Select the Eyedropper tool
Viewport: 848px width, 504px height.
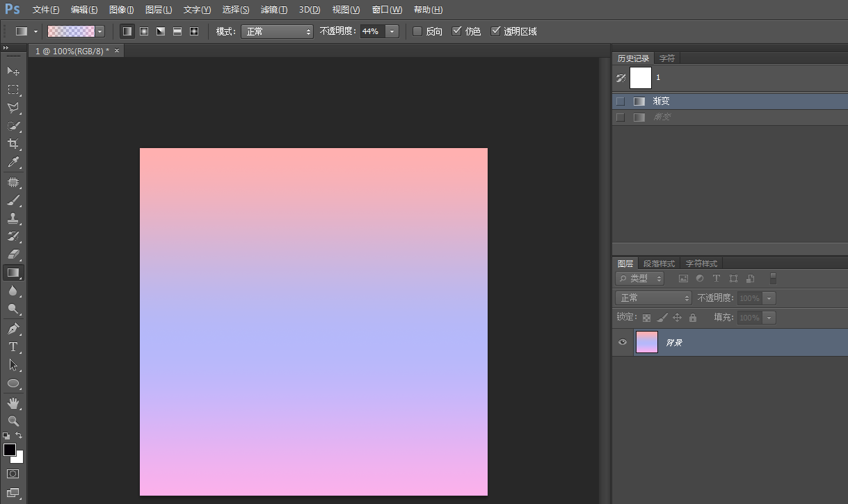click(x=13, y=163)
